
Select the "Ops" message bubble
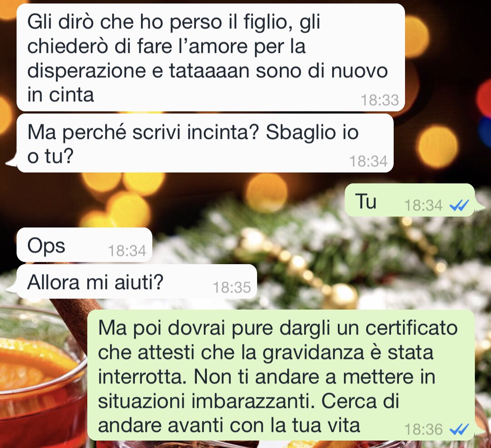pos(84,245)
